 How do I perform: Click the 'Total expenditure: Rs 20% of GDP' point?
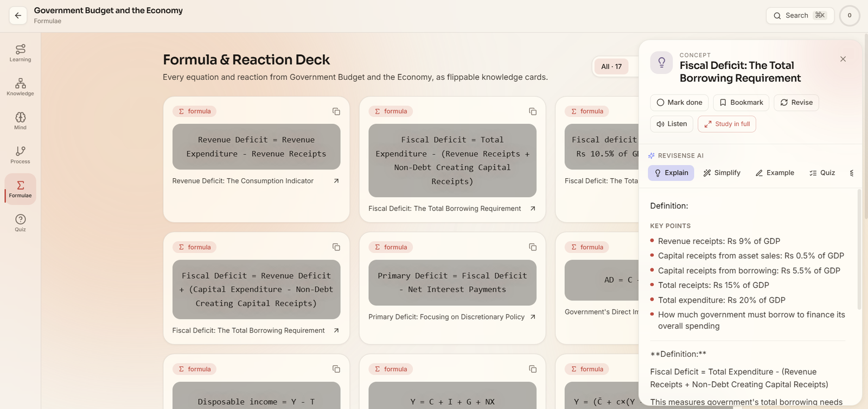coord(722,300)
